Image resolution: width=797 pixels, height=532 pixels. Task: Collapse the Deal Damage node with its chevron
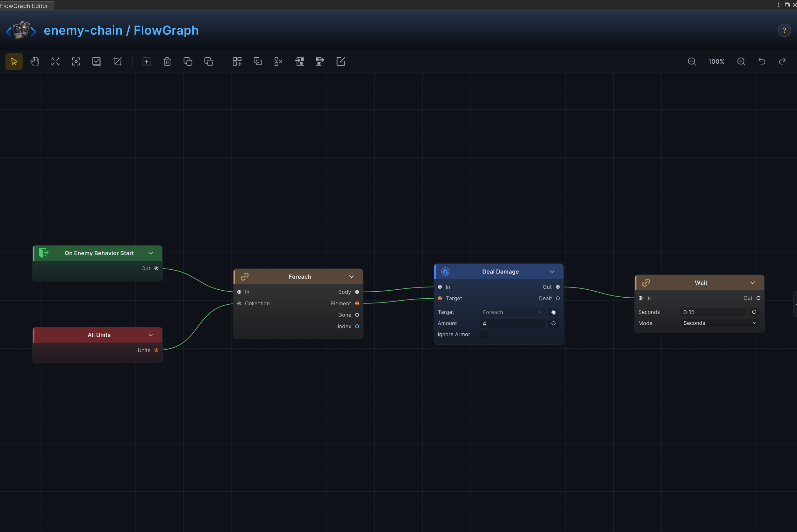pos(552,272)
